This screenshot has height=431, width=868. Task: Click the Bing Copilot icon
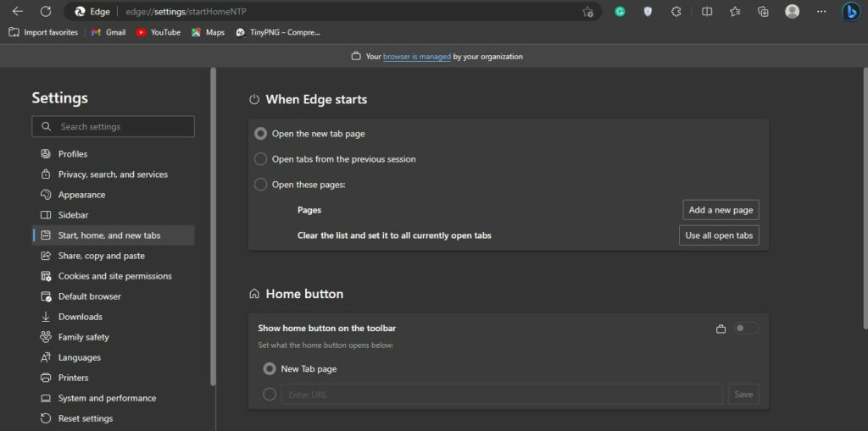coord(850,12)
